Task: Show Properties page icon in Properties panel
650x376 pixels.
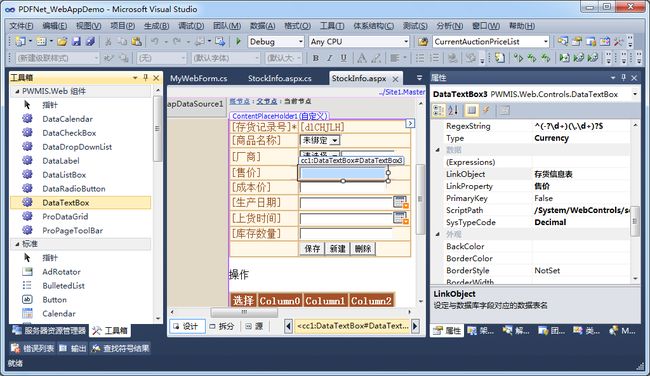Action: 471,110
